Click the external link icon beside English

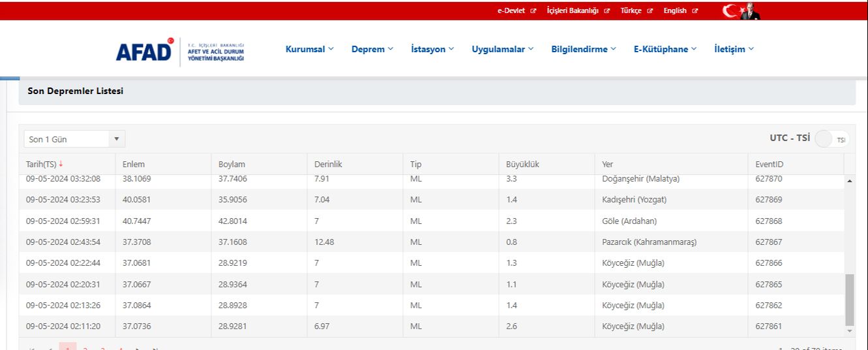coord(695,11)
